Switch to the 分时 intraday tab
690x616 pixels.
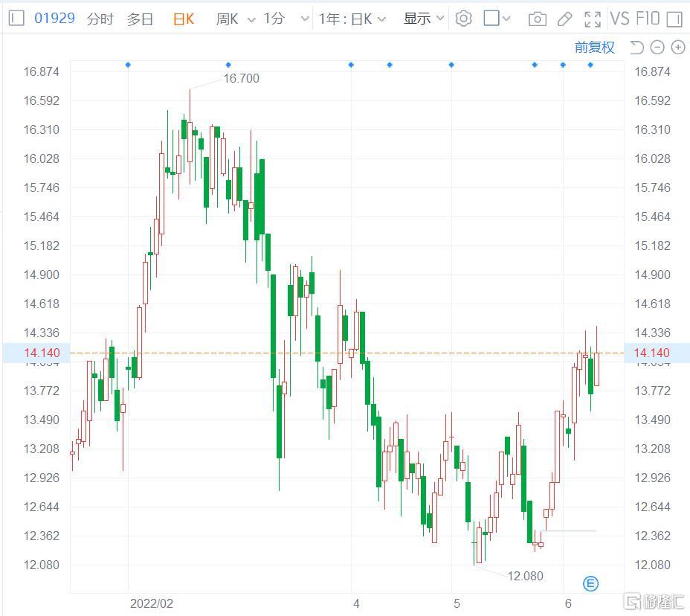pos(100,19)
